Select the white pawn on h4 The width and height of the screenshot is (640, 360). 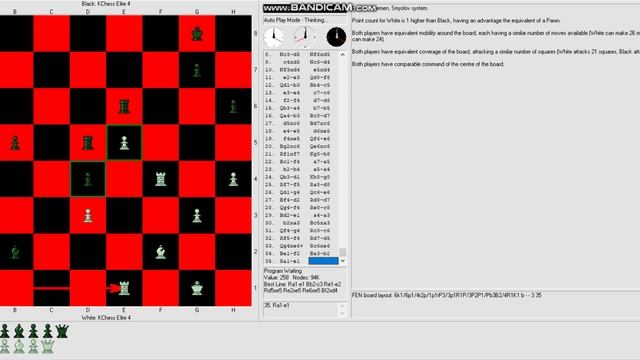(x=233, y=179)
